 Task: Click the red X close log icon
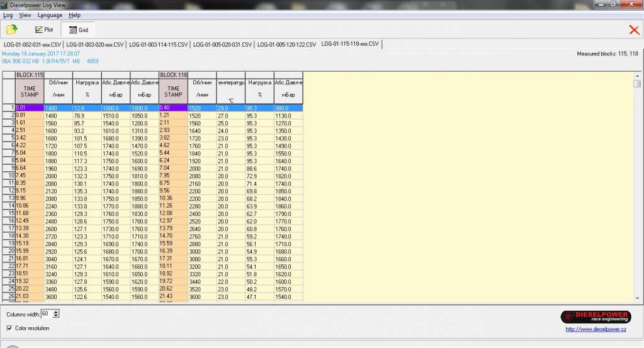[634, 30]
